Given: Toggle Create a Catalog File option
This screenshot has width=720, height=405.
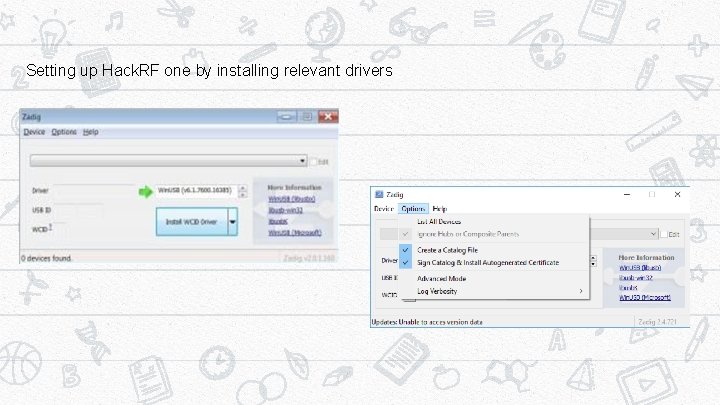Looking at the screenshot, I should (x=494, y=250).
